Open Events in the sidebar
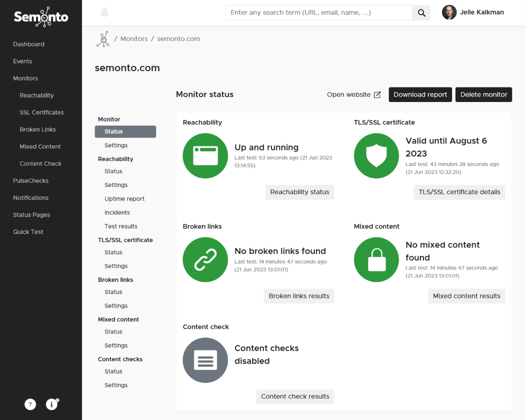This screenshot has width=525, height=420. pyautogui.click(x=23, y=61)
